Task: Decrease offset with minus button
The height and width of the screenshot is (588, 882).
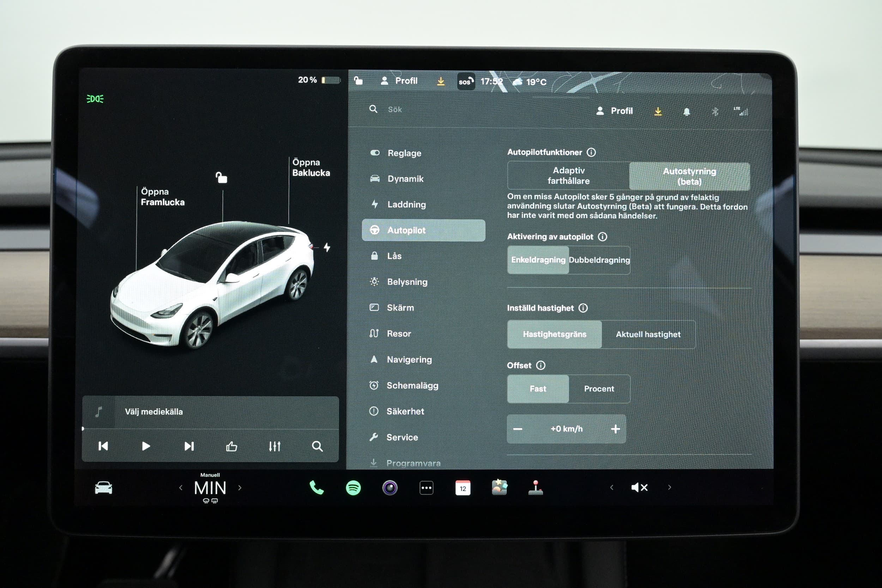Action: [518, 429]
